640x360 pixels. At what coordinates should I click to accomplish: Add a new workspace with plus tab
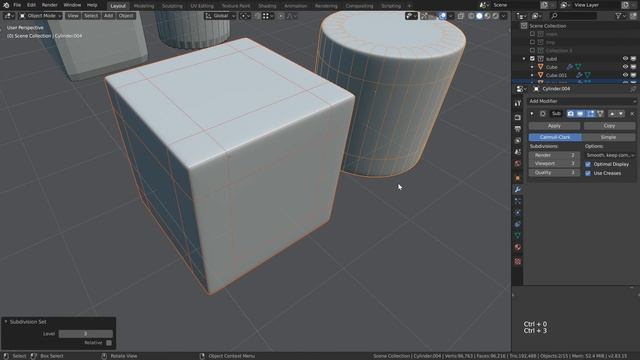click(x=409, y=6)
